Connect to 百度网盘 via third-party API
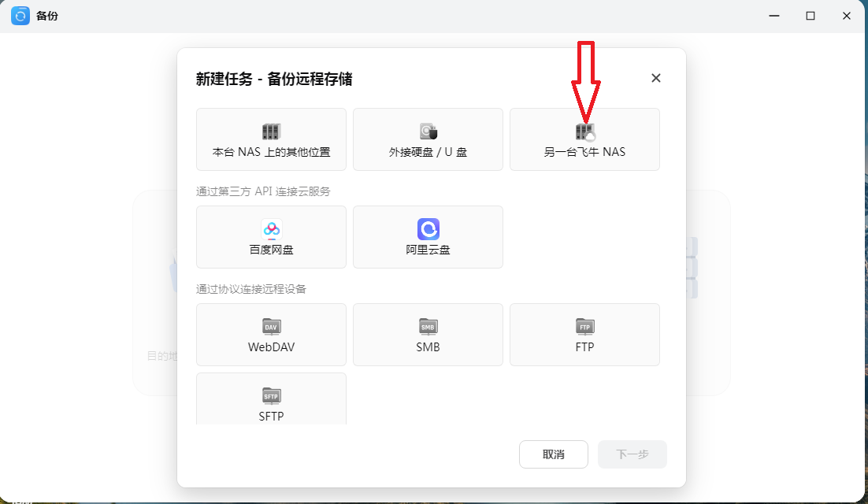 [271, 237]
